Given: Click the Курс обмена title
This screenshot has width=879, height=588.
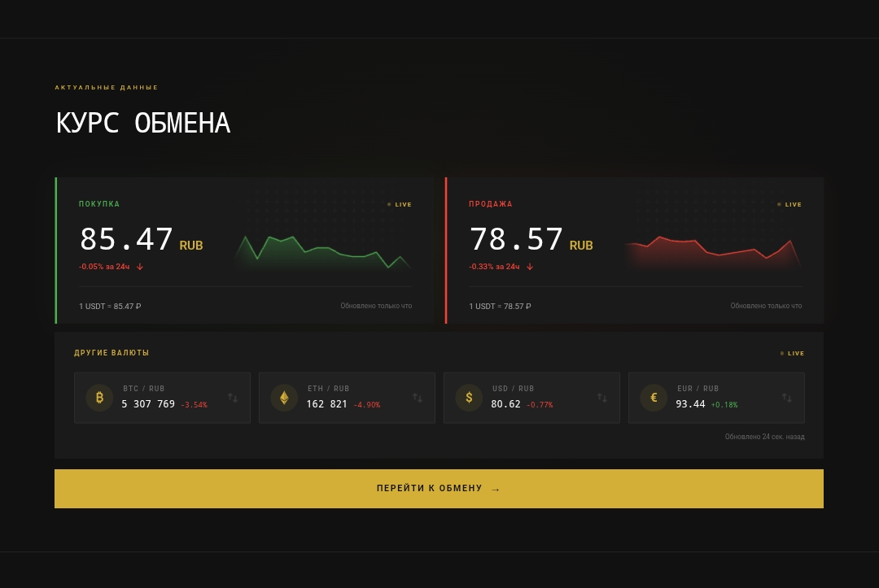Looking at the screenshot, I should [x=143, y=123].
